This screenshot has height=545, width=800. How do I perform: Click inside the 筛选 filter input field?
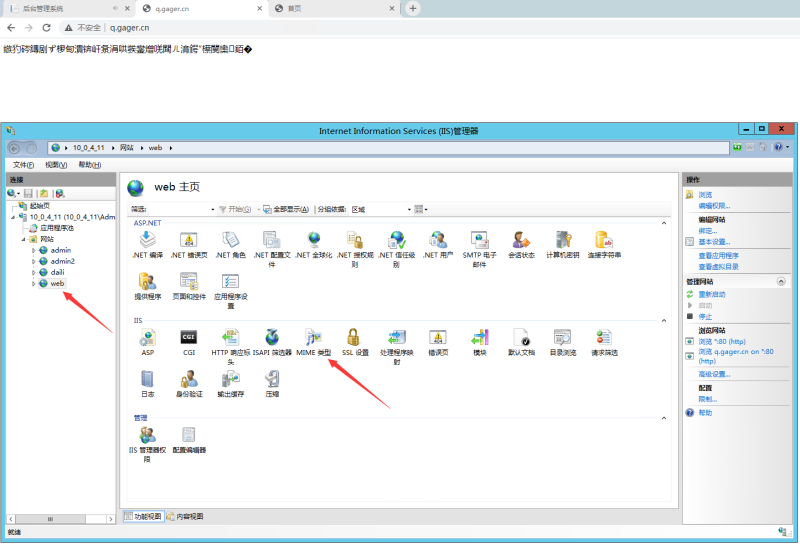pos(179,209)
